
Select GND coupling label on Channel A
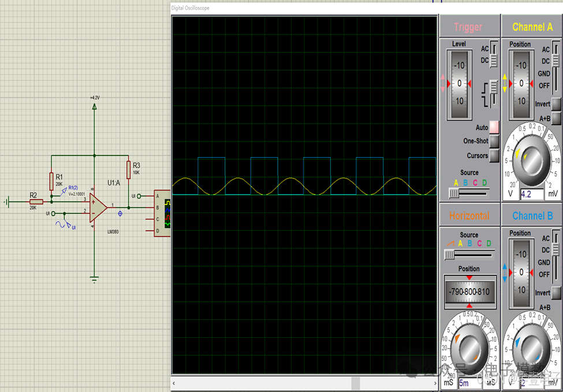click(x=543, y=73)
